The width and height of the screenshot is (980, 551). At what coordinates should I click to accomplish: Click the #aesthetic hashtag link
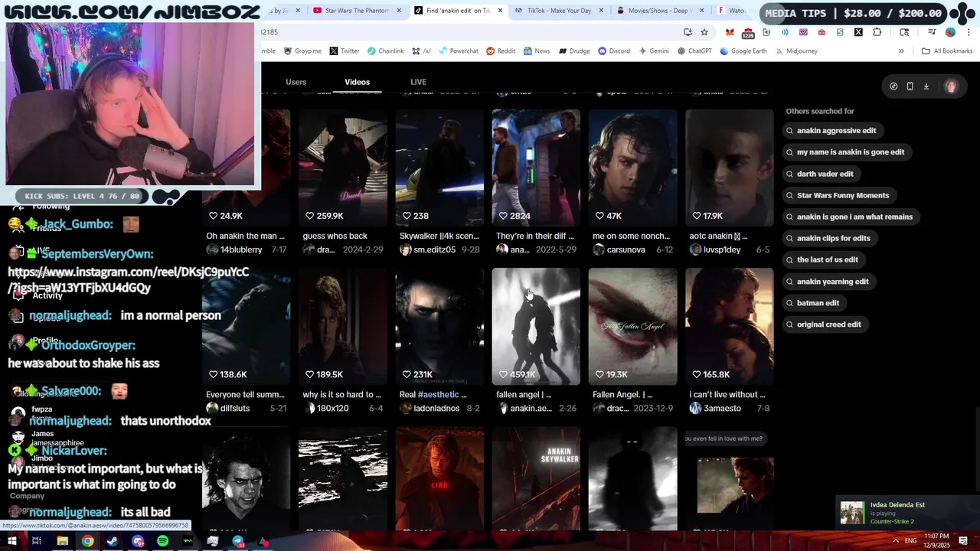tap(438, 395)
